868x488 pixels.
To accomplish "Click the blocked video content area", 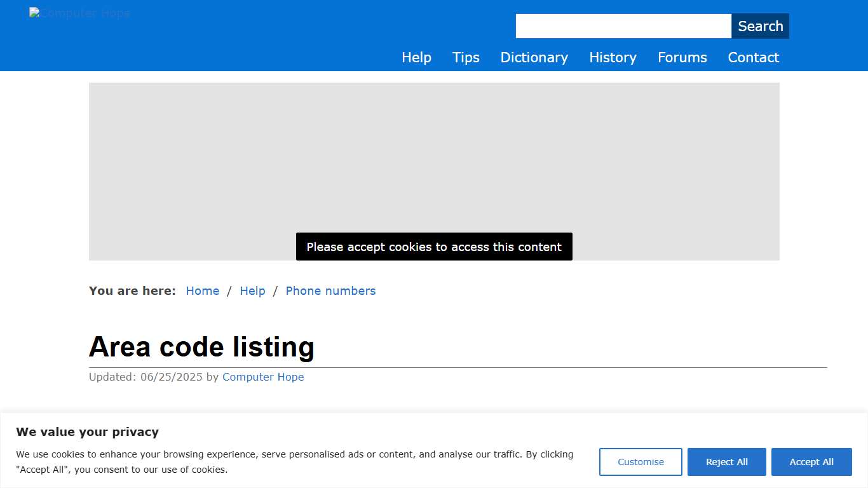I will (434, 159).
